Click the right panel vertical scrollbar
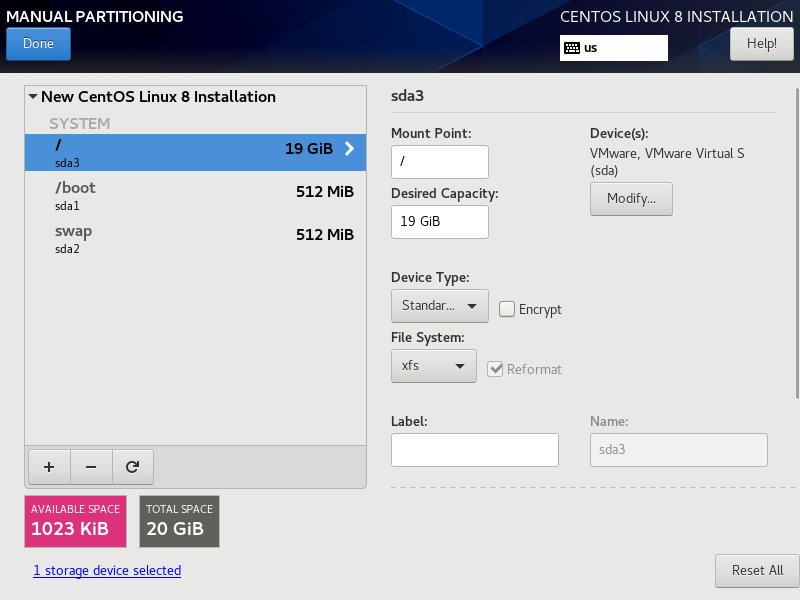The width and height of the screenshot is (800, 600). coord(797,243)
